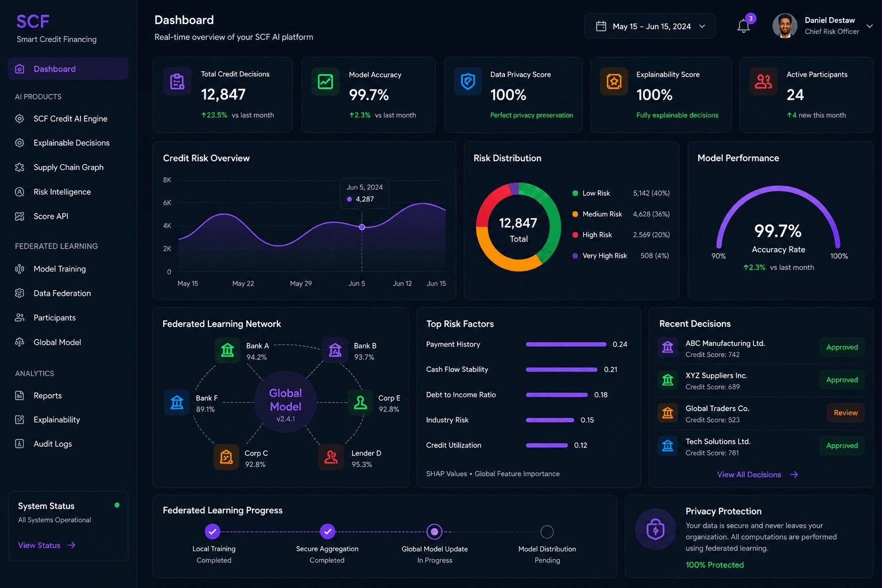Viewport: 882px width, 588px height.
Task: Select the Corp E node icon
Action: click(x=361, y=403)
